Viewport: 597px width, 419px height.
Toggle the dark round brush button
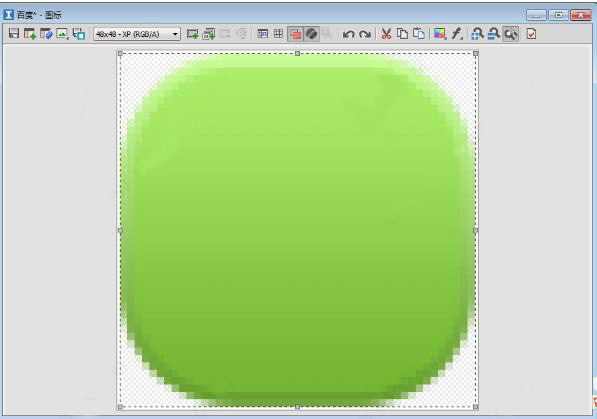[311, 34]
